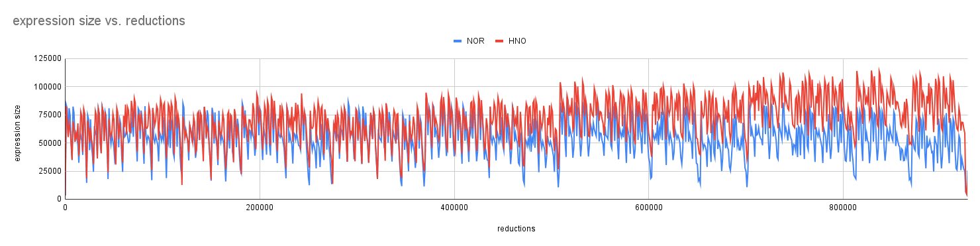Click the chart title 'expression size vs. reductions'
The height and width of the screenshot is (246, 980).
pos(99,21)
